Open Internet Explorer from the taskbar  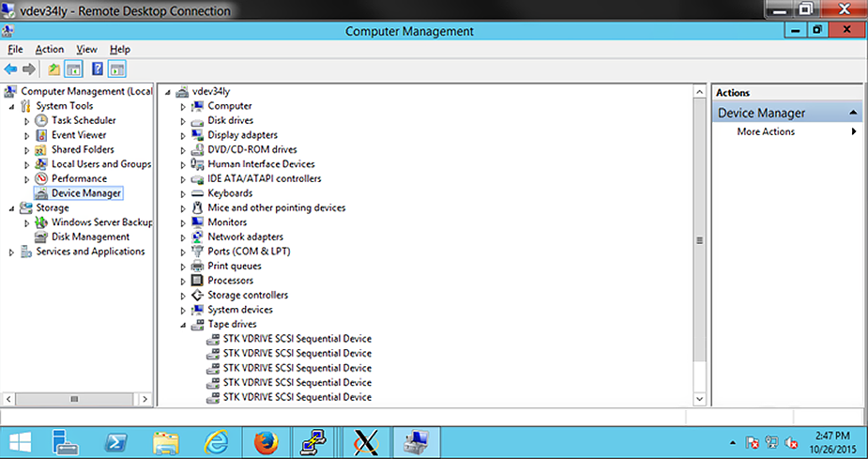216,442
